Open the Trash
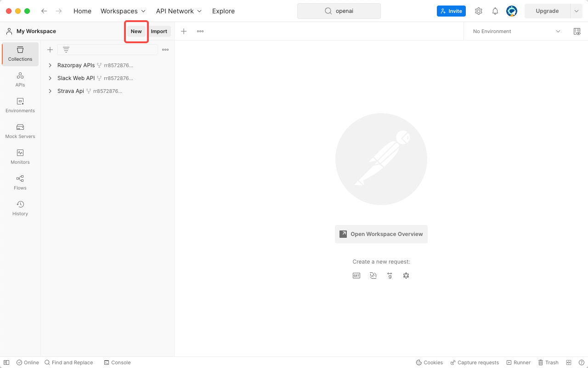 548,362
